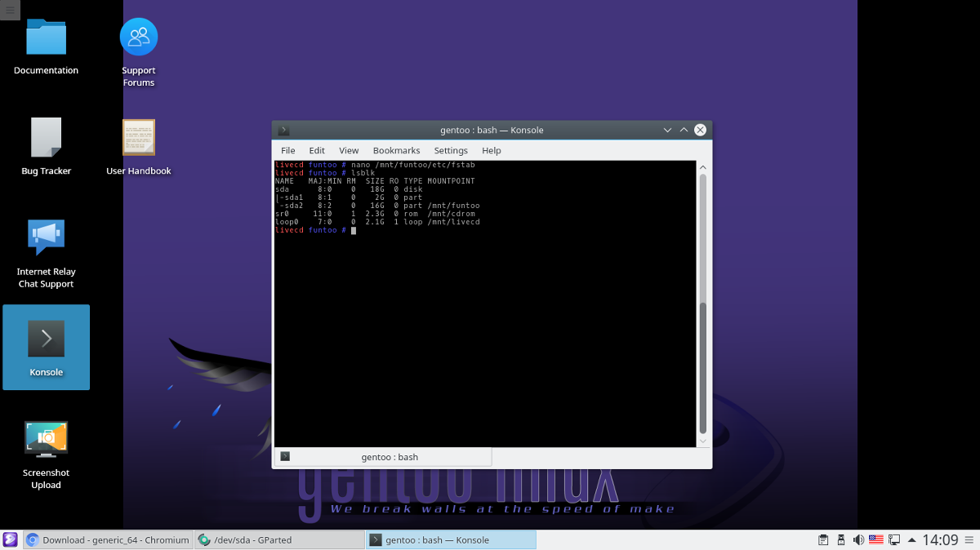Click the volume speaker icon in tray

point(858,540)
